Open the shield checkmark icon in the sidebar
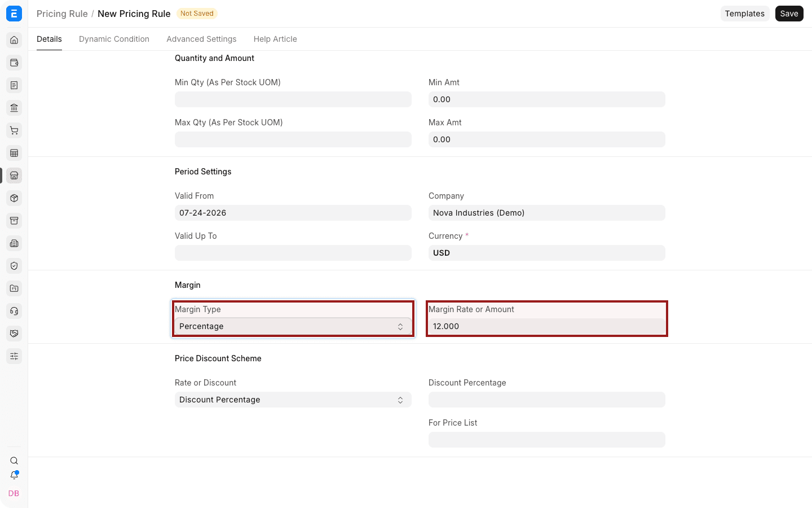This screenshot has height=508, width=812. [14, 266]
